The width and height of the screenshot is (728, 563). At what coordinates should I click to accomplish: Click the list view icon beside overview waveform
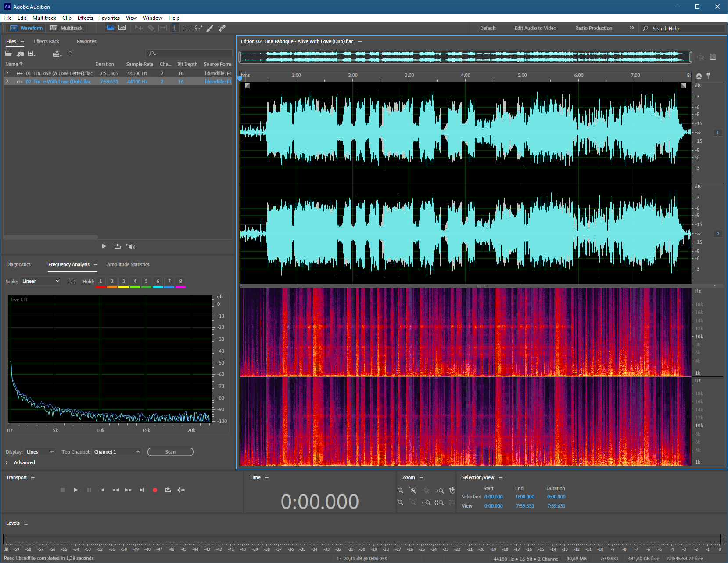coord(713,57)
